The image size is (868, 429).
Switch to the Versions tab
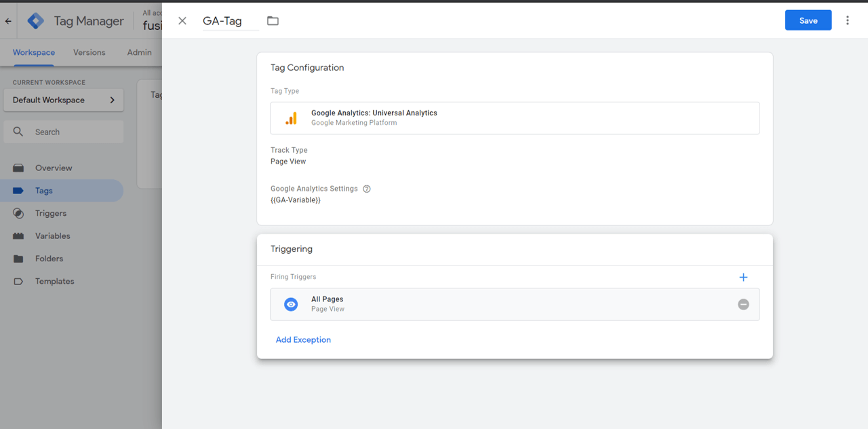90,52
